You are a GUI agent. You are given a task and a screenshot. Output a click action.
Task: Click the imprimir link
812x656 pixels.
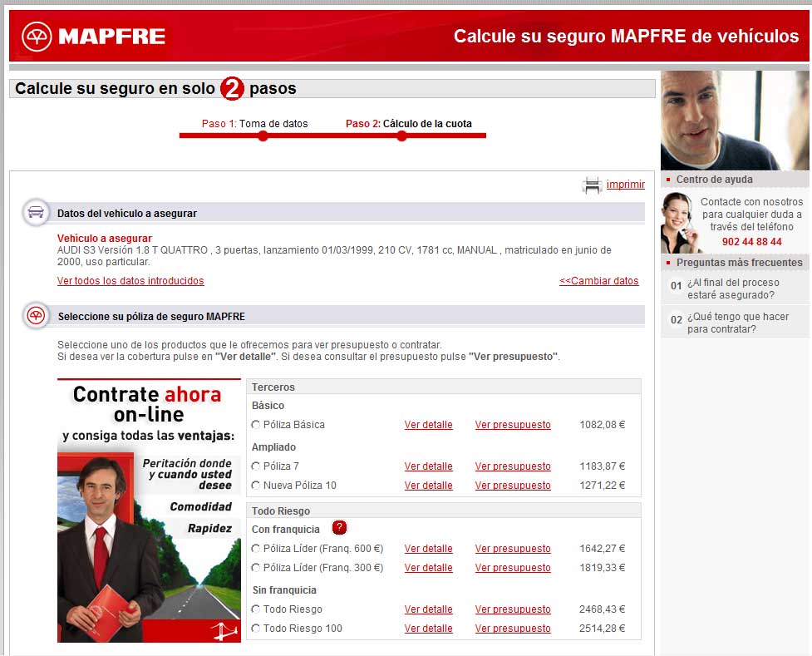click(x=626, y=185)
